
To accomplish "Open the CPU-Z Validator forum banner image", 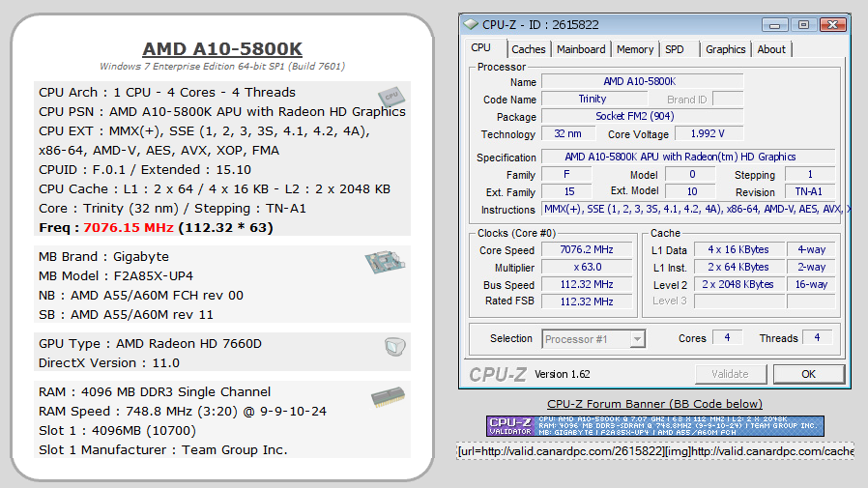I will point(655,426).
